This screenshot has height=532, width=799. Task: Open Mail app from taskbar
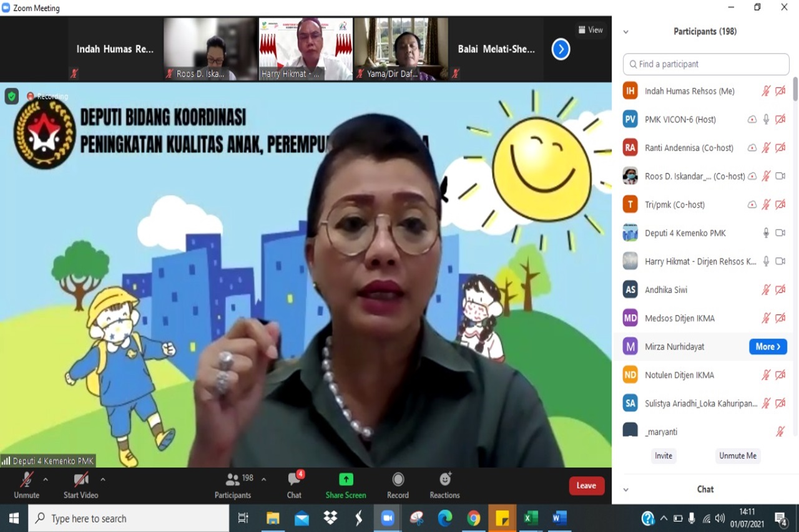(301, 518)
